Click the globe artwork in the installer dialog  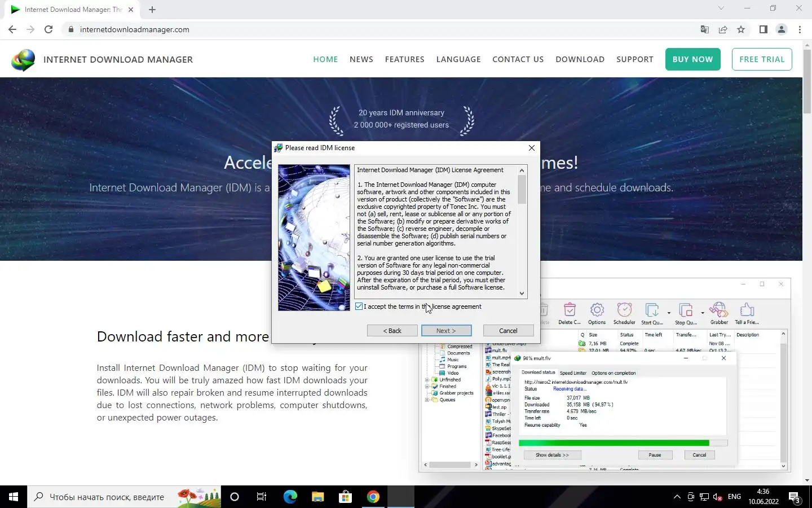point(314,238)
